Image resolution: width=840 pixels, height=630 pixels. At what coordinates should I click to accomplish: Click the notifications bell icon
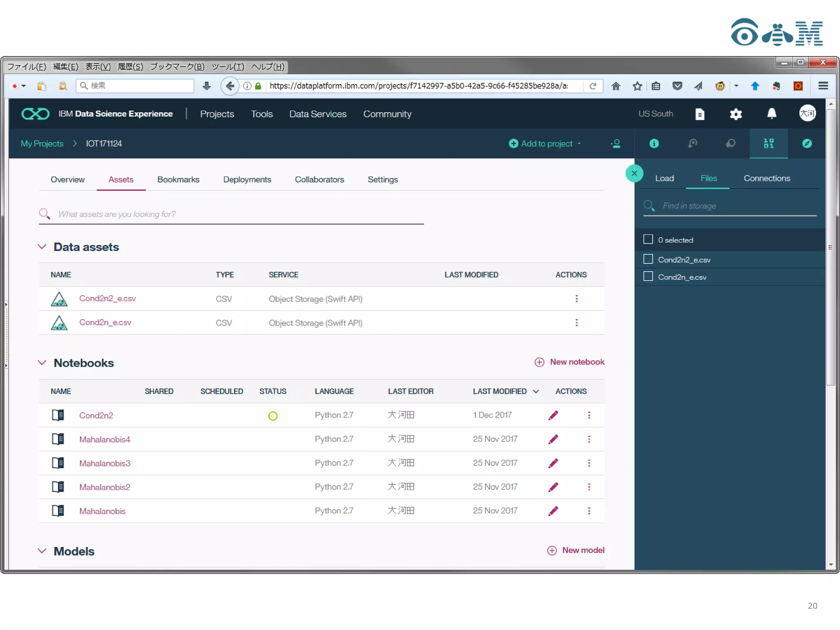(772, 114)
